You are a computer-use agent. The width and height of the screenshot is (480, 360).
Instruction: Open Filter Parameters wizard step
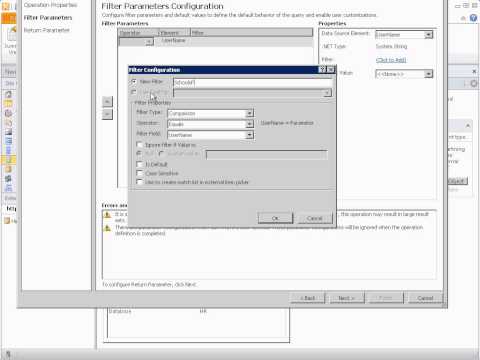pos(48,18)
